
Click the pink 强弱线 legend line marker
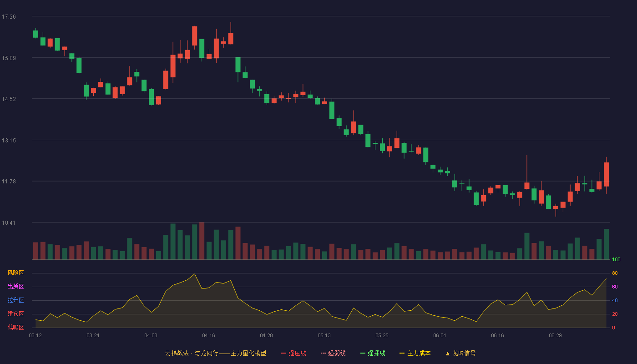[324, 353]
